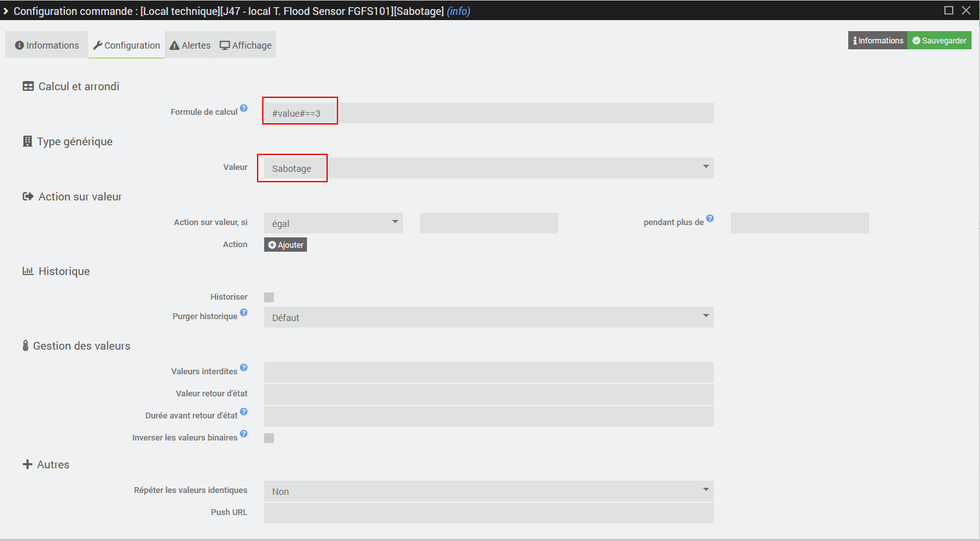Toggle Inverser les valeurs binaires checkbox
Screen dimensions: 980x541
pyautogui.click(x=269, y=438)
